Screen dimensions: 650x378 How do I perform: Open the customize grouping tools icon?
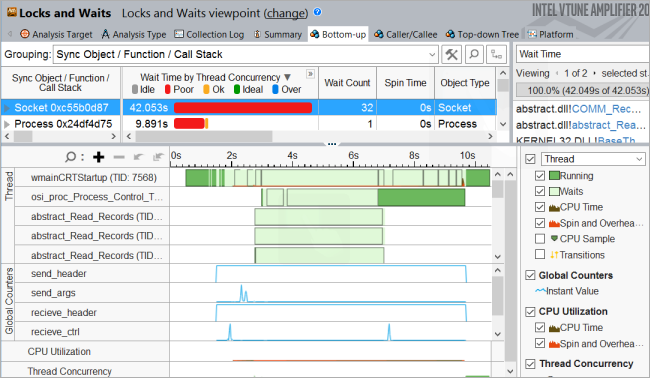[451, 54]
